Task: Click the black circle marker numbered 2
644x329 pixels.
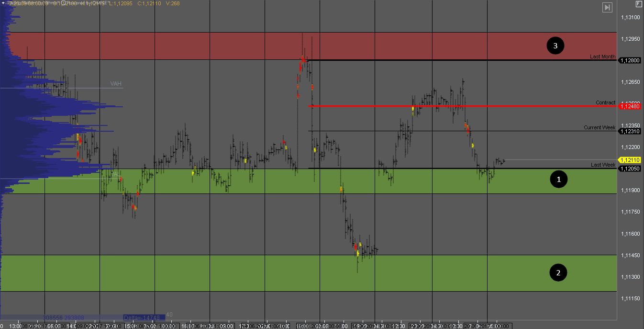Action: (558, 273)
